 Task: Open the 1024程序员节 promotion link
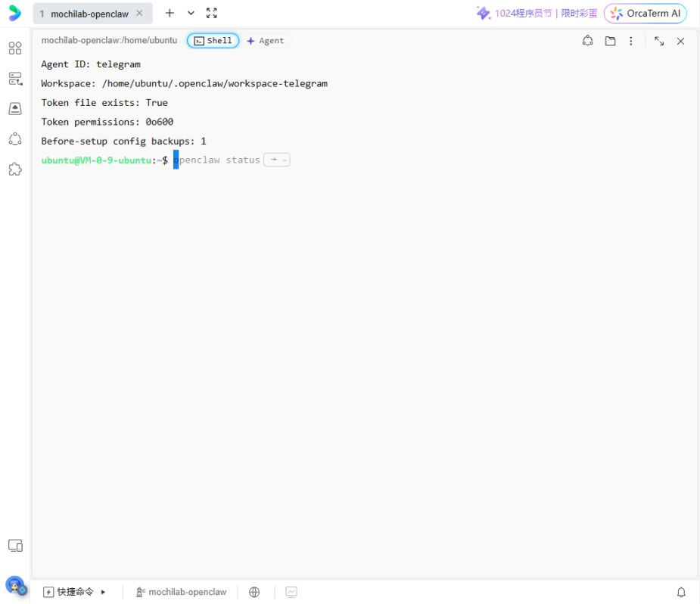click(x=537, y=14)
